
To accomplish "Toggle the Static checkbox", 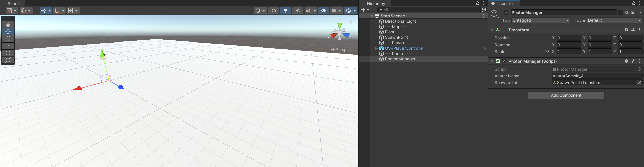I will pyautogui.click(x=621, y=12).
